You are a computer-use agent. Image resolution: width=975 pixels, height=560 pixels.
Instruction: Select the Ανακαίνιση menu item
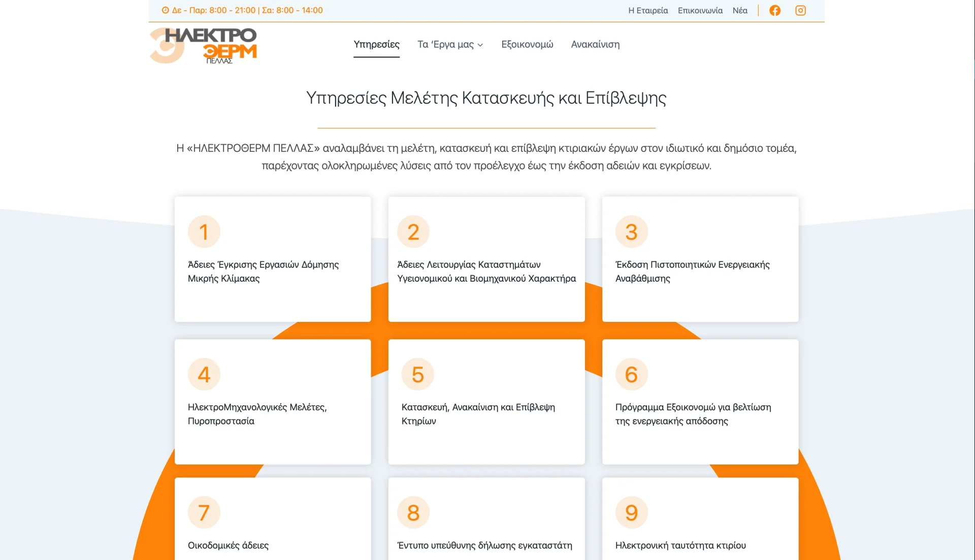click(x=595, y=45)
